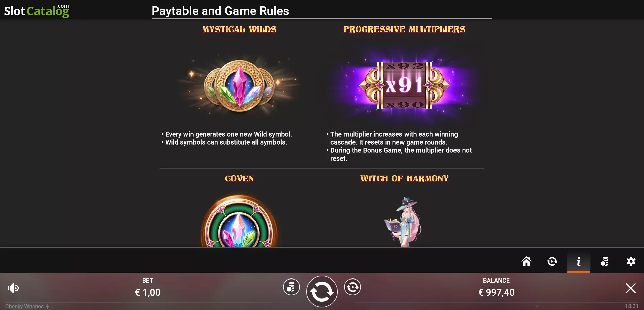Image resolution: width=644 pixels, height=310 pixels.
Task: Click the Cheeky Witches game title label
Action: click(24, 306)
